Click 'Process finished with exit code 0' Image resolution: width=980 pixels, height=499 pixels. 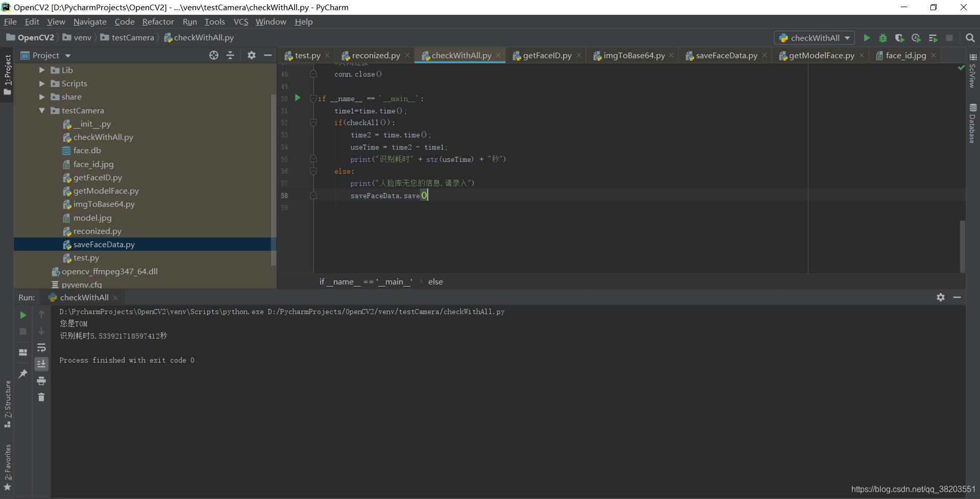[x=127, y=360]
